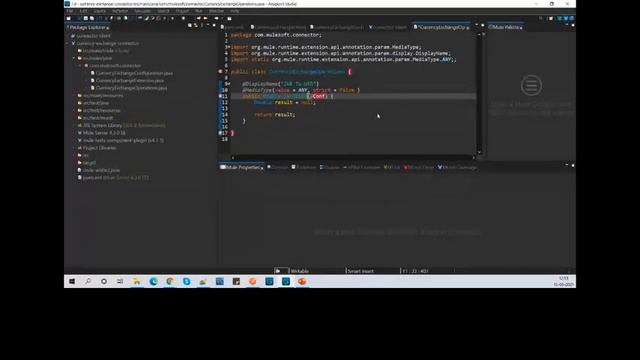Image resolution: width=640 pixels, height=360 pixels.
Task: Open the Console tab
Action: click(x=278, y=167)
